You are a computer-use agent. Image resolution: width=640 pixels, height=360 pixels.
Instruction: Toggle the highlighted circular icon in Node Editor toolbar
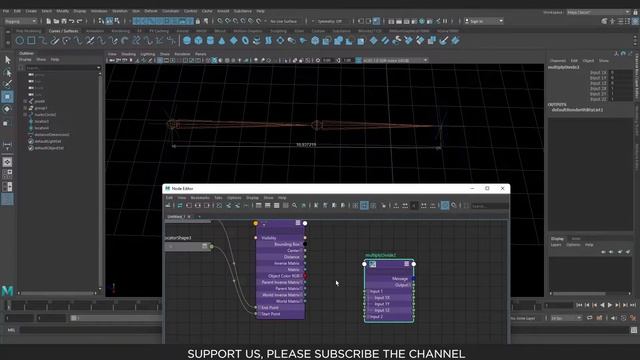444,205
